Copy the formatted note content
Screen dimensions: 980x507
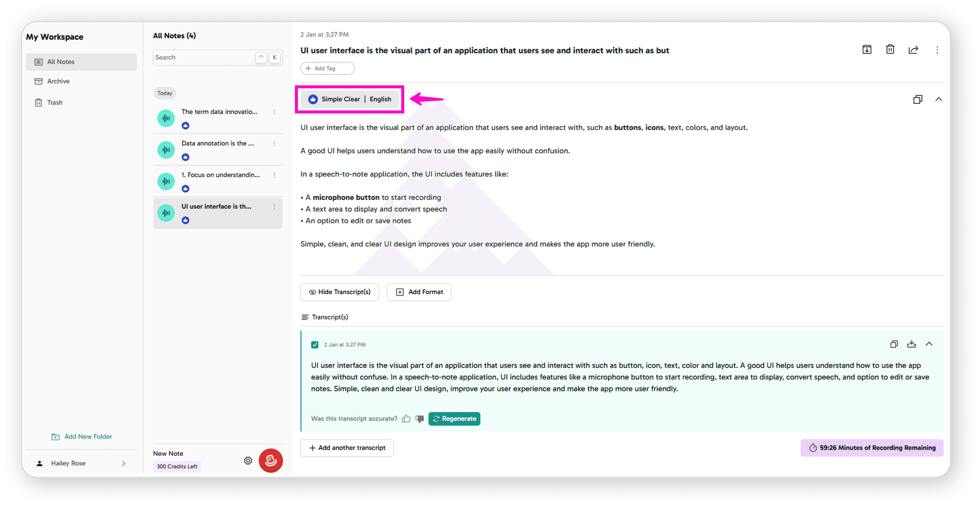coord(918,99)
